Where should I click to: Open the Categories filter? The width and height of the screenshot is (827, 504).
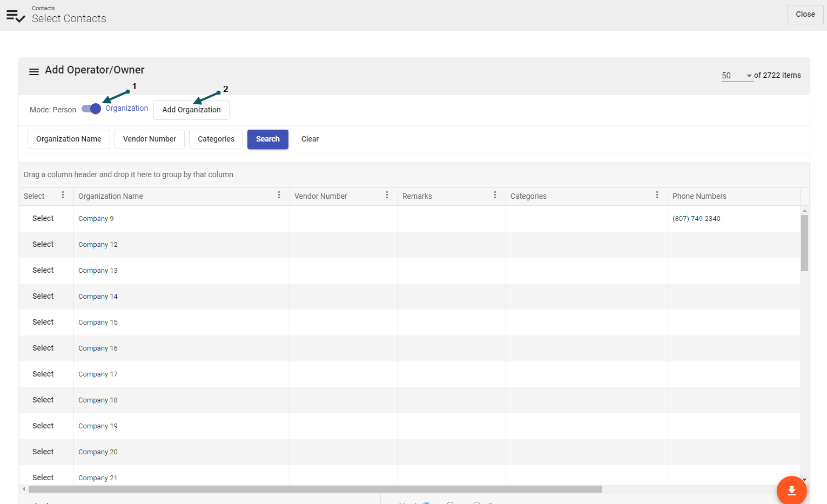pyautogui.click(x=216, y=139)
